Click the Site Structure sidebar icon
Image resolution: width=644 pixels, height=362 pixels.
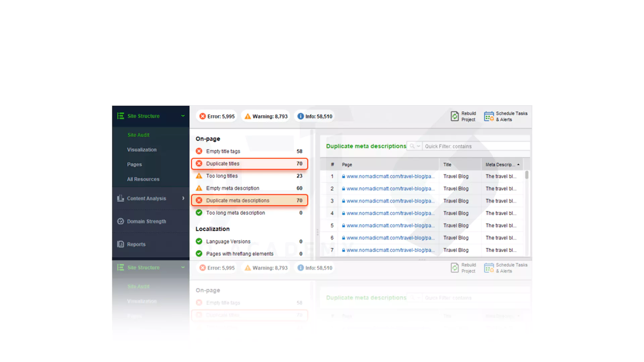tap(120, 116)
